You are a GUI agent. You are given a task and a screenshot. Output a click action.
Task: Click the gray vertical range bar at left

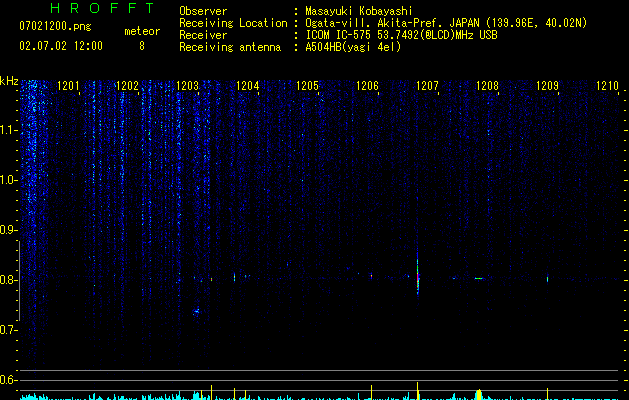point(19,280)
